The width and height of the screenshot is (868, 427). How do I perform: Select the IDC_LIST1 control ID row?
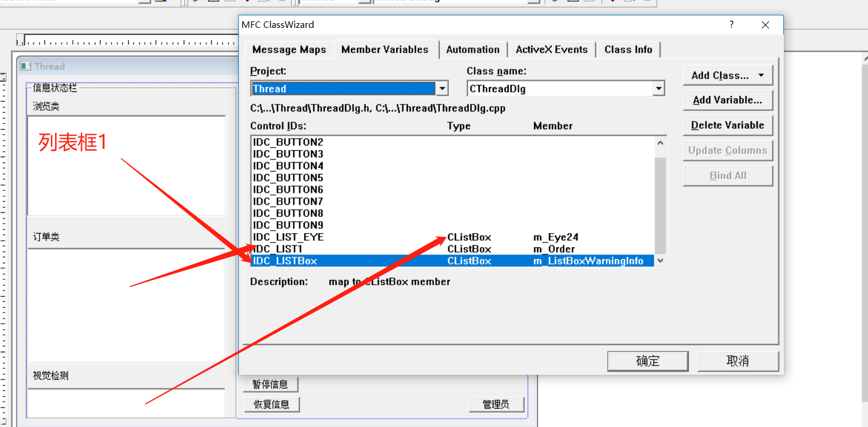coord(452,249)
